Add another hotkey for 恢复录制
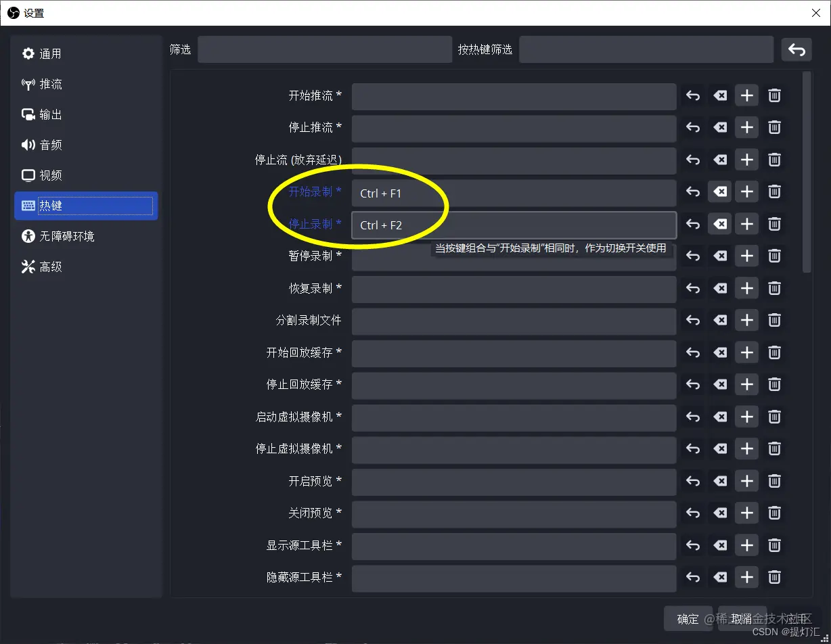This screenshot has width=831, height=644. coord(747,288)
